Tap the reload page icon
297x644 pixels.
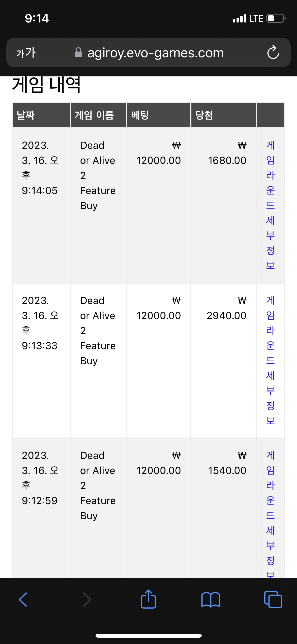[x=273, y=52]
